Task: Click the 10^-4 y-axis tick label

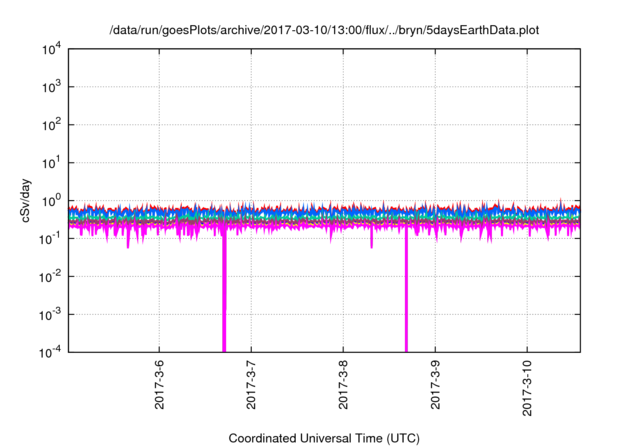Action: click(50, 352)
